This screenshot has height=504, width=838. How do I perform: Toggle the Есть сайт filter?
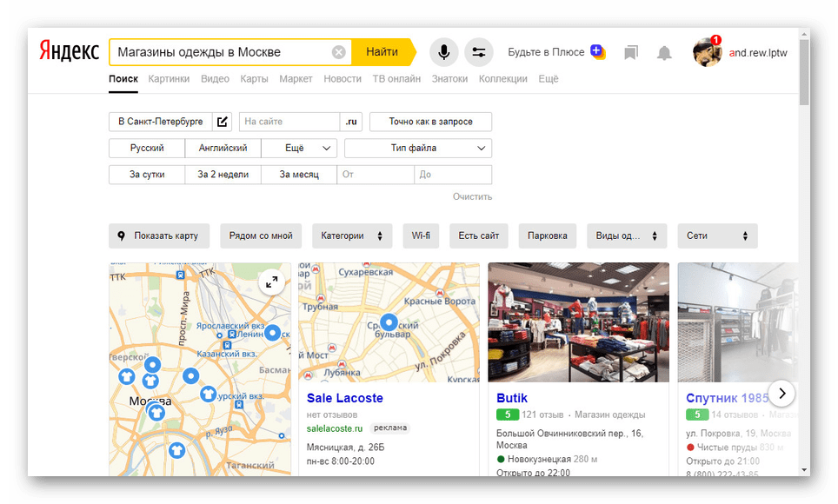click(x=479, y=235)
